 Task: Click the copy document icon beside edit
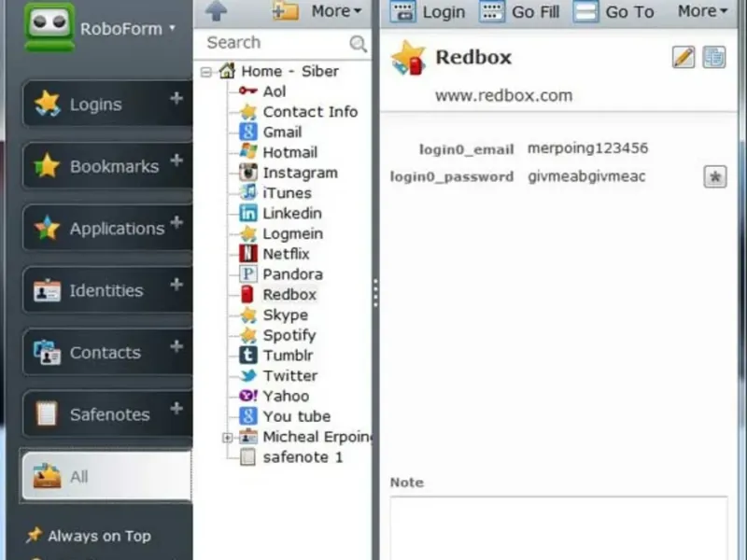713,58
